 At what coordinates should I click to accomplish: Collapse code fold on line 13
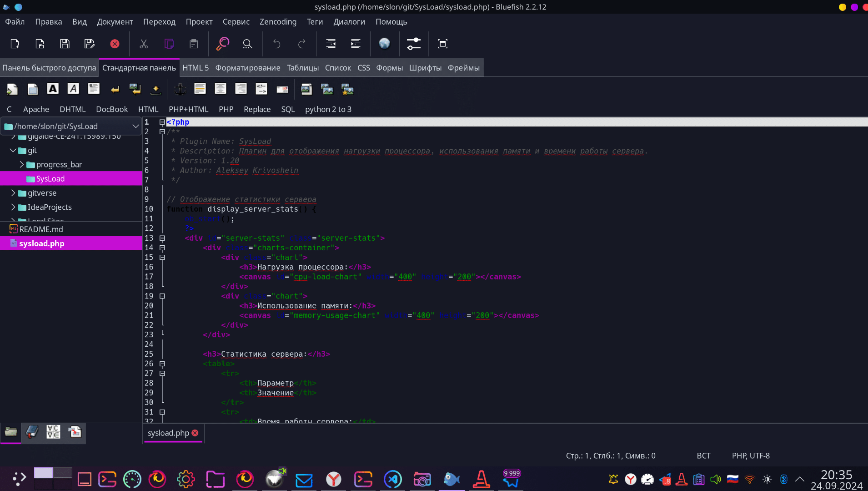162,238
